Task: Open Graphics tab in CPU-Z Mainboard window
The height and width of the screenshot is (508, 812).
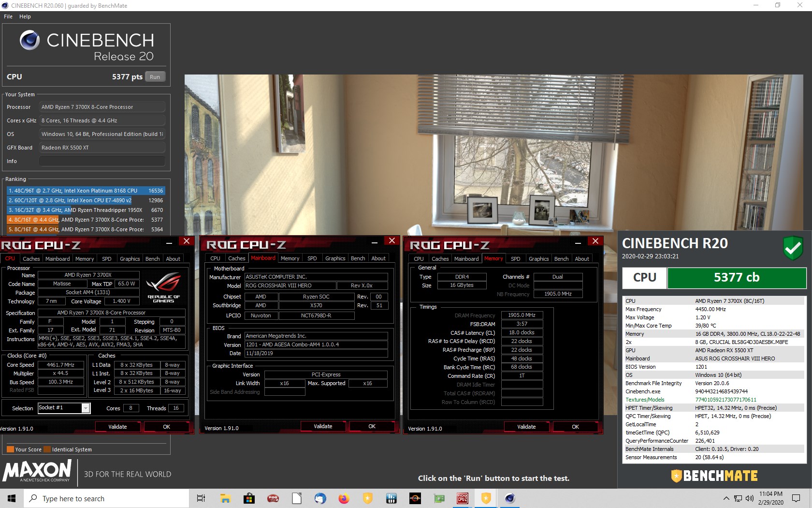Action: [335, 258]
